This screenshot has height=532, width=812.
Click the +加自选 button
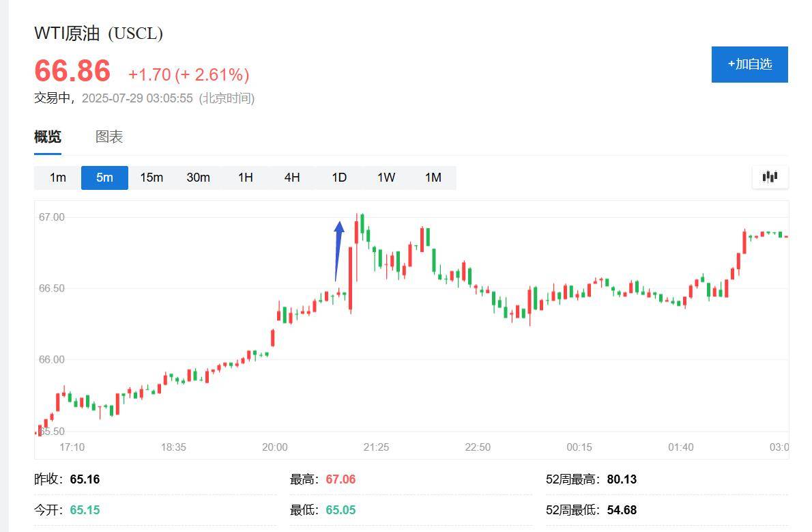(x=749, y=64)
